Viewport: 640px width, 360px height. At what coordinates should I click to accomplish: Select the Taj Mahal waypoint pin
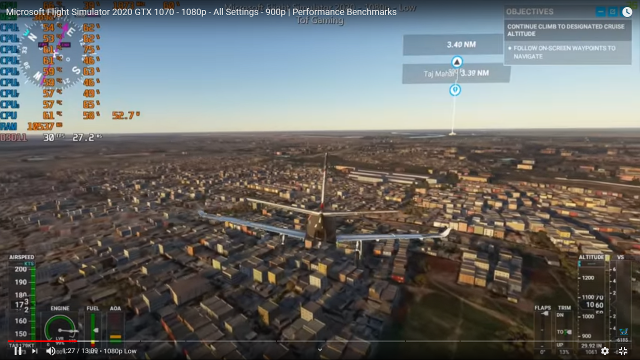455,90
